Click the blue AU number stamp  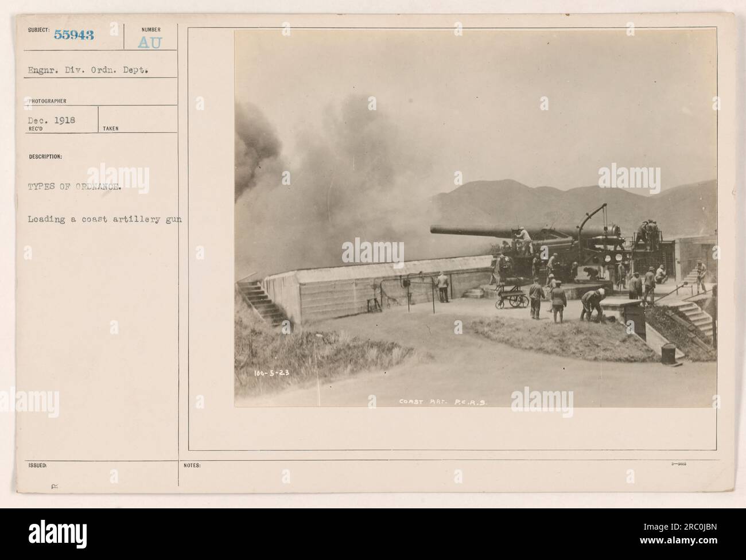(x=150, y=42)
